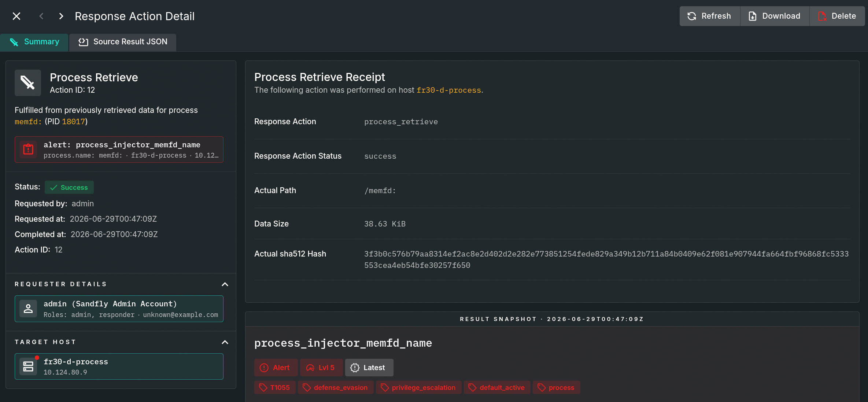Go to next response action

coord(61,16)
